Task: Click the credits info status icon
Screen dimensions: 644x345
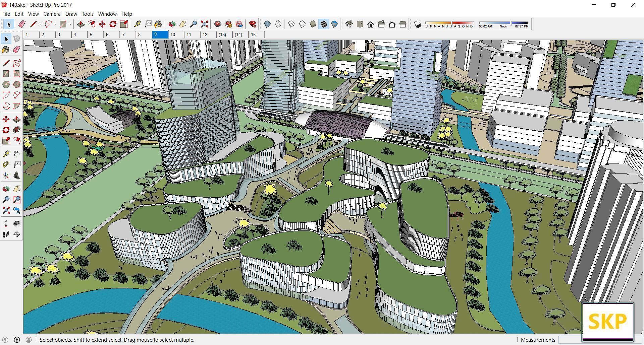Action: click(17, 340)
